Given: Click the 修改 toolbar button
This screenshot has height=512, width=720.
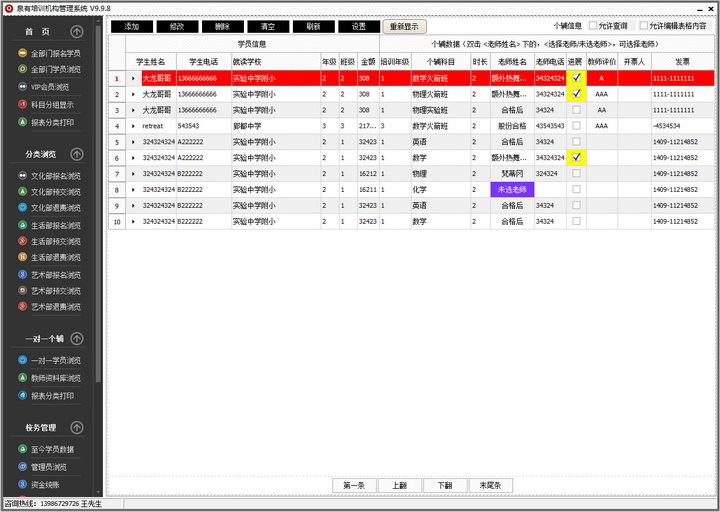Looking at the screenshot, I should tap(177, 27).
